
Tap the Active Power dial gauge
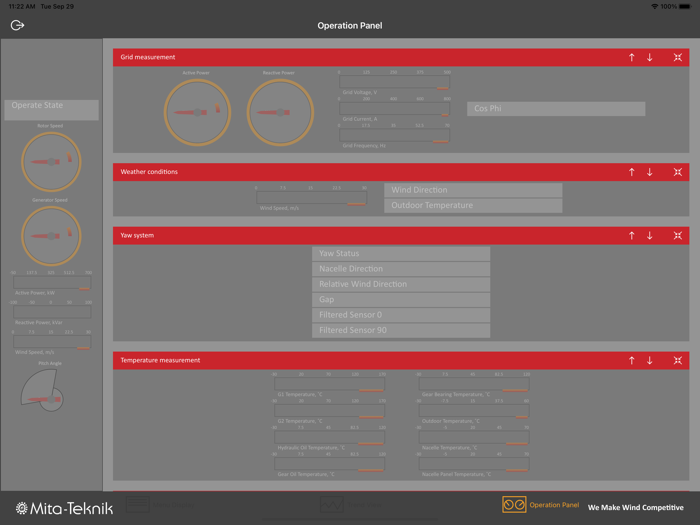197,112
